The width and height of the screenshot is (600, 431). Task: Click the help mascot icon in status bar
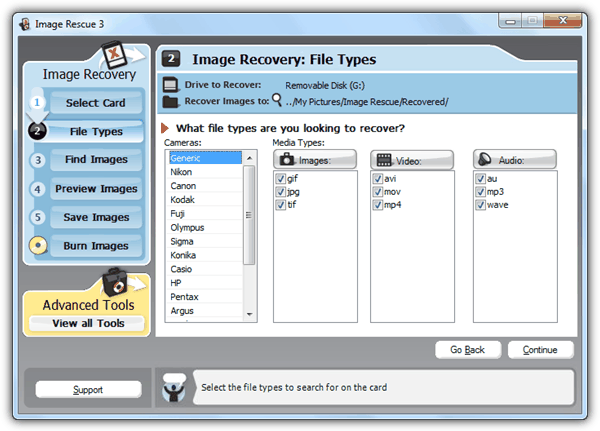[174, 388]
